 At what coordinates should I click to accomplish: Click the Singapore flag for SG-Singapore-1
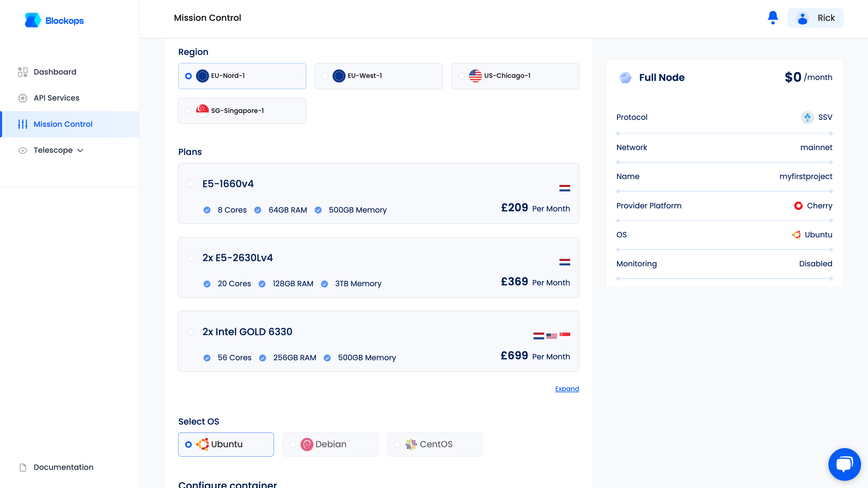pos(203,111)
